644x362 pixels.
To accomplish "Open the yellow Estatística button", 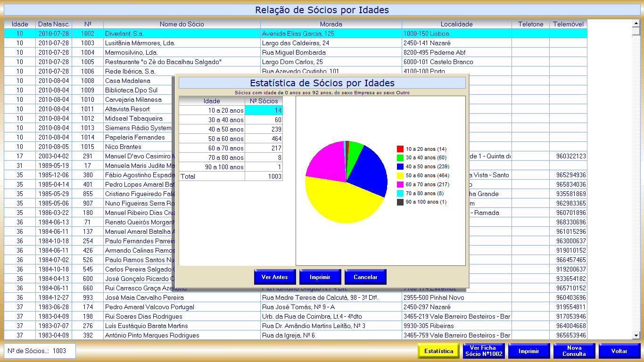I will [x=438, y=351].
